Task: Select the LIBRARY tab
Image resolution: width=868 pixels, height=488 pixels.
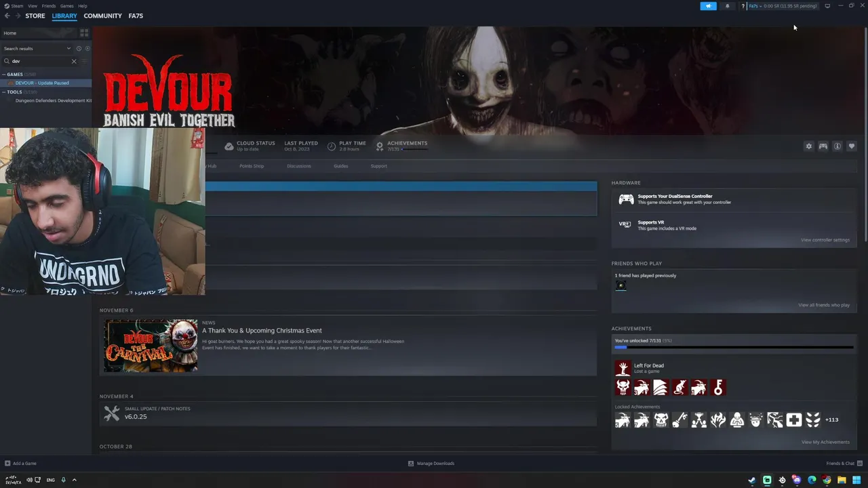Action: (64, 16)
